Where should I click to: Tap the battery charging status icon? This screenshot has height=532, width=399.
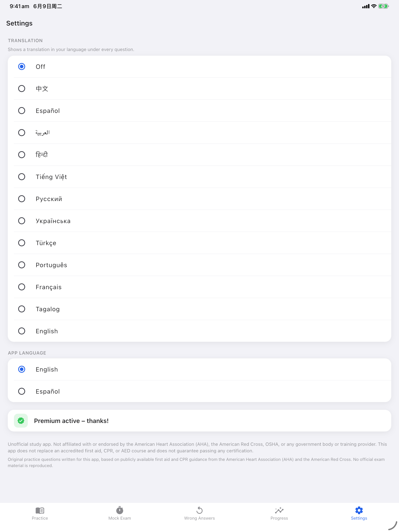383,6
